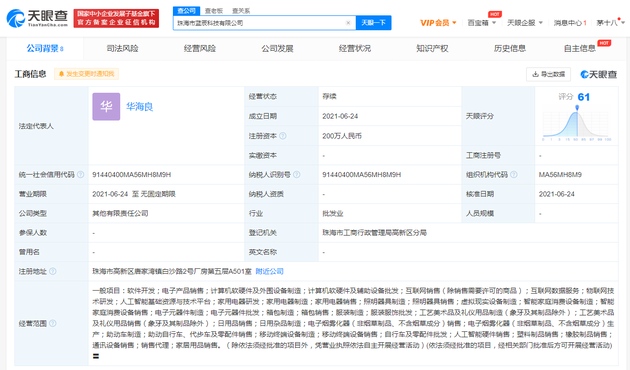Click the help icon beside 注册地址

click(x=53, y=271)
